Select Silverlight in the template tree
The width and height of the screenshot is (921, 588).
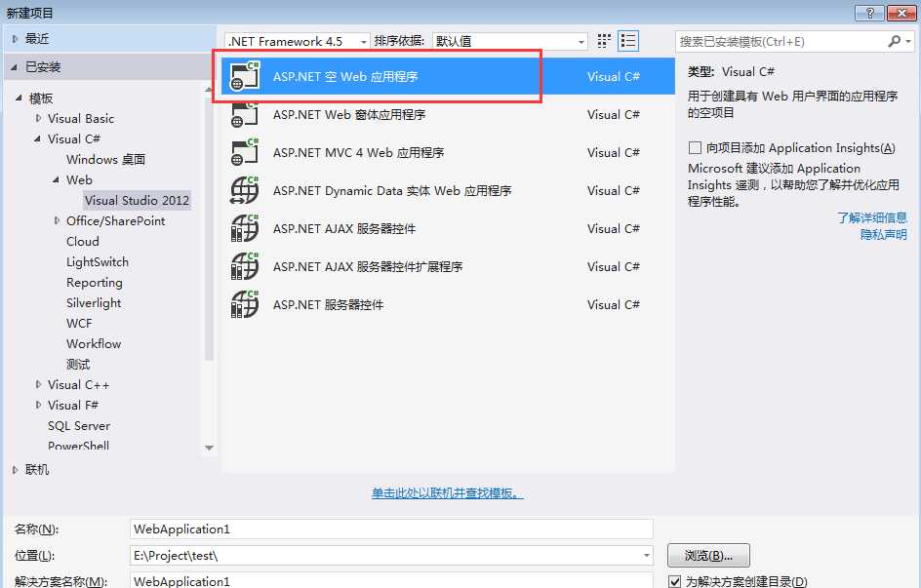point(94,303)
